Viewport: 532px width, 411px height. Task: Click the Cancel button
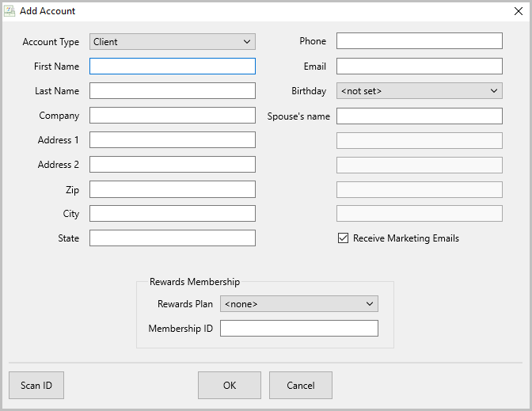(x=301, y=385)
